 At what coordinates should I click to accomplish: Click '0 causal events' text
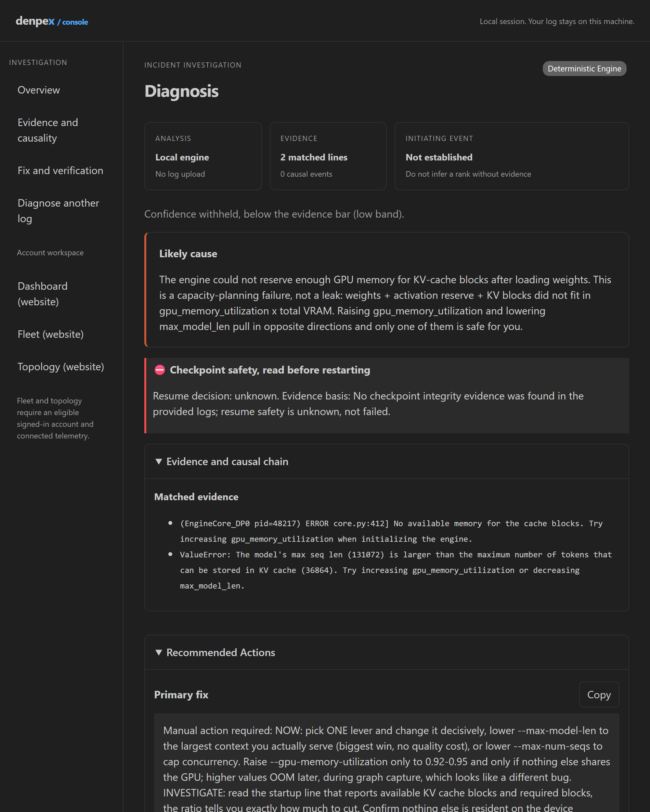pyautogui.click(x=306, y=174)
